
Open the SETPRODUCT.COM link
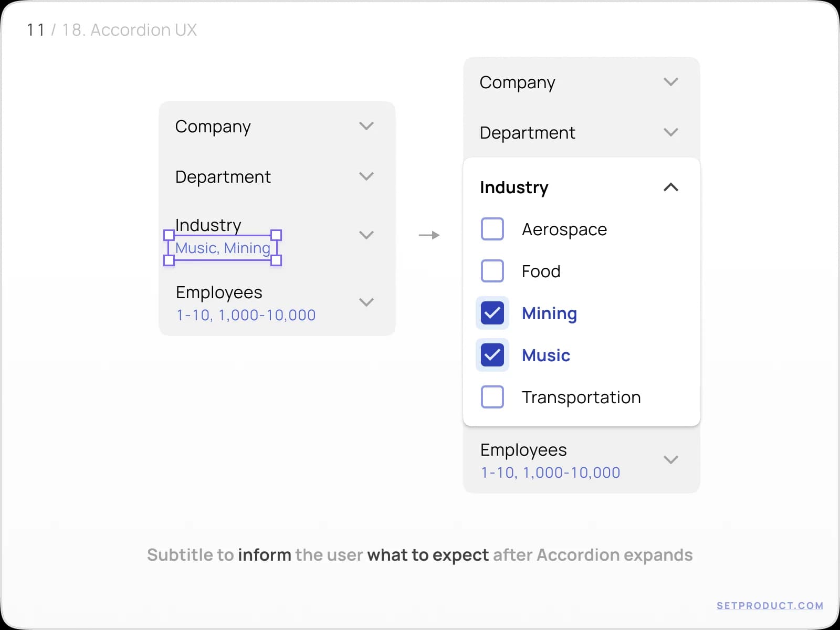pyautogui.click(x=770, y=605)
